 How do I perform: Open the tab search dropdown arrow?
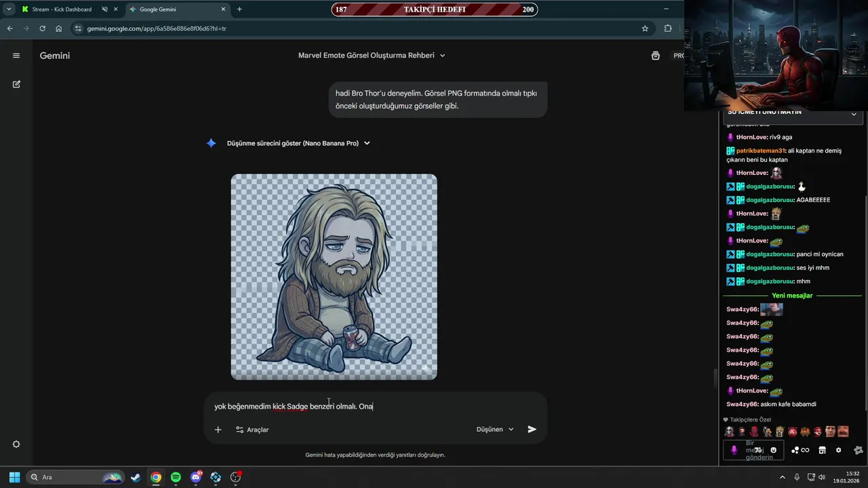coord(8,9)
